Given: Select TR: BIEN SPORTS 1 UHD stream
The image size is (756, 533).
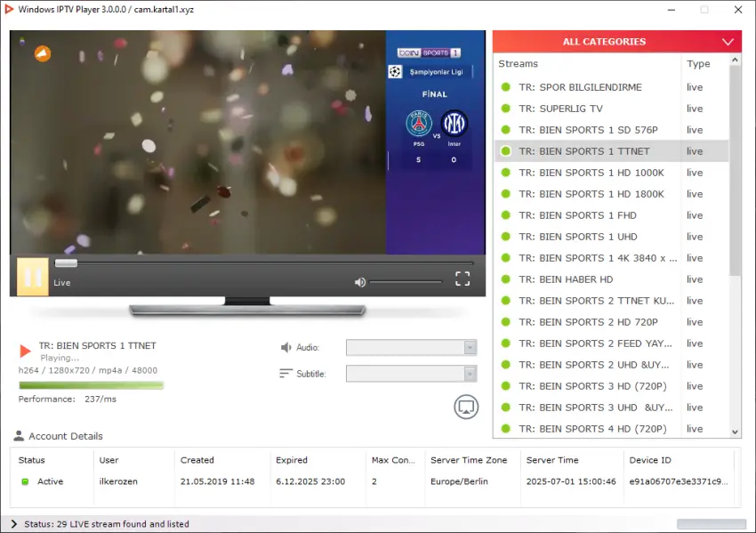Looking at the screenshot, I should [x=611, y=237].
